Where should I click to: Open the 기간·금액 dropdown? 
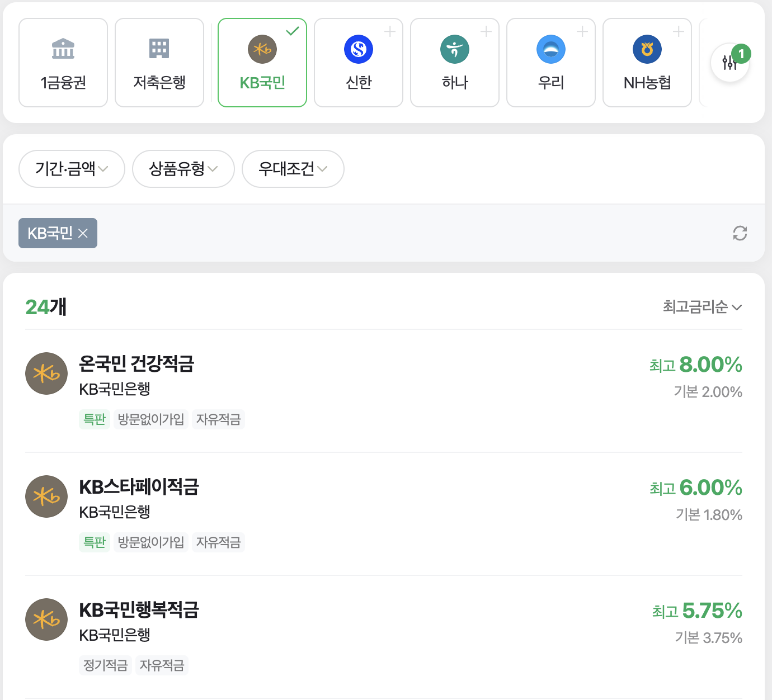[72, 169]
